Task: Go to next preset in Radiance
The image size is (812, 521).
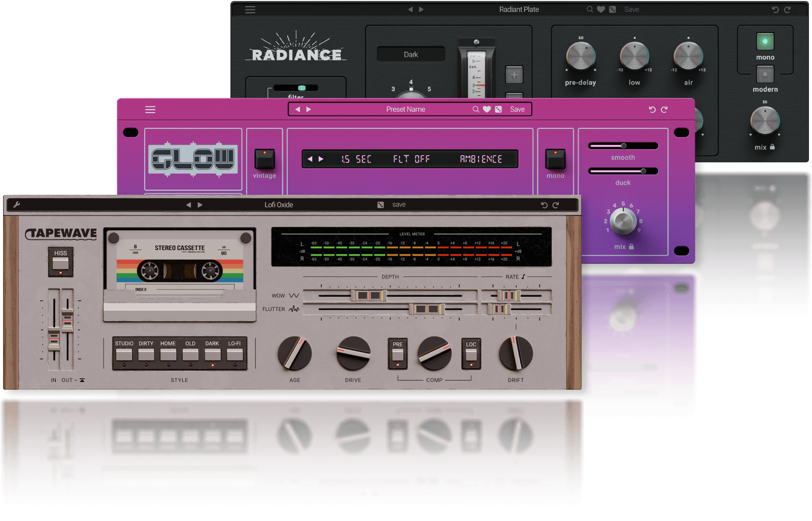Action: coord(421,10)
